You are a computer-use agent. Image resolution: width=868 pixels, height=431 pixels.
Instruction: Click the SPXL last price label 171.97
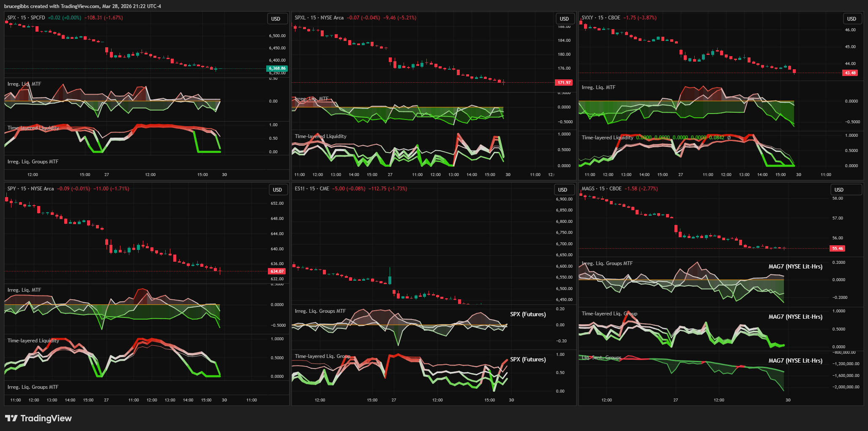pyautogui.click(x=564, y=83)
